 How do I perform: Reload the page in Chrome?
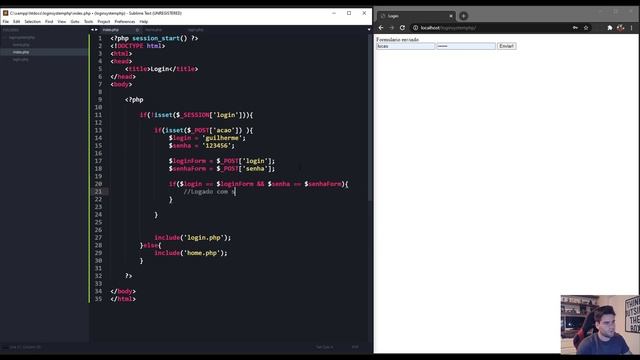[402, 28]
